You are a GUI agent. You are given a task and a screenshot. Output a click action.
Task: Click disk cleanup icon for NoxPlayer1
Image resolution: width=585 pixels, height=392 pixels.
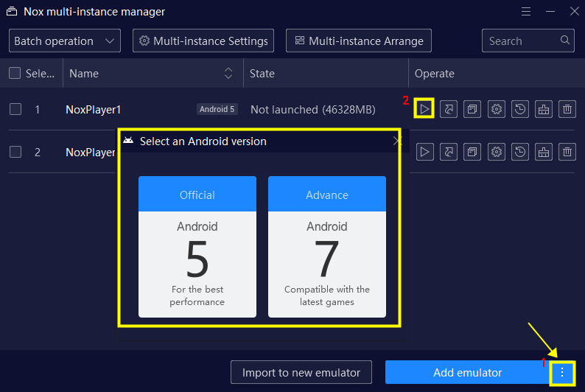pos(544,109)
